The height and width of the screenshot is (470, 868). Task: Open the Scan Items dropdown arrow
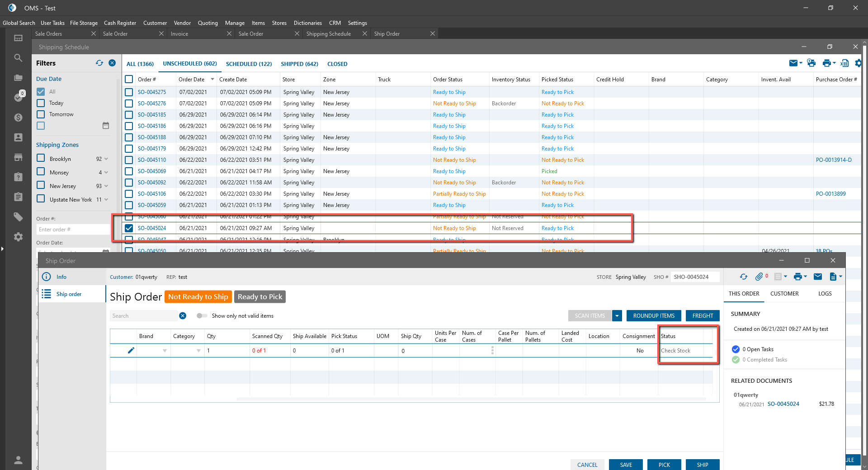(x=617, y=316)
